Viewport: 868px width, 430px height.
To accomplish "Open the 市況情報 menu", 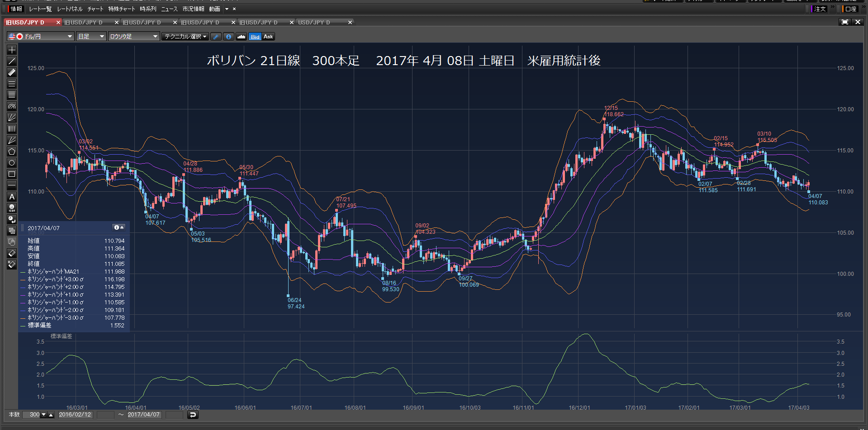I will coord(193,9).
